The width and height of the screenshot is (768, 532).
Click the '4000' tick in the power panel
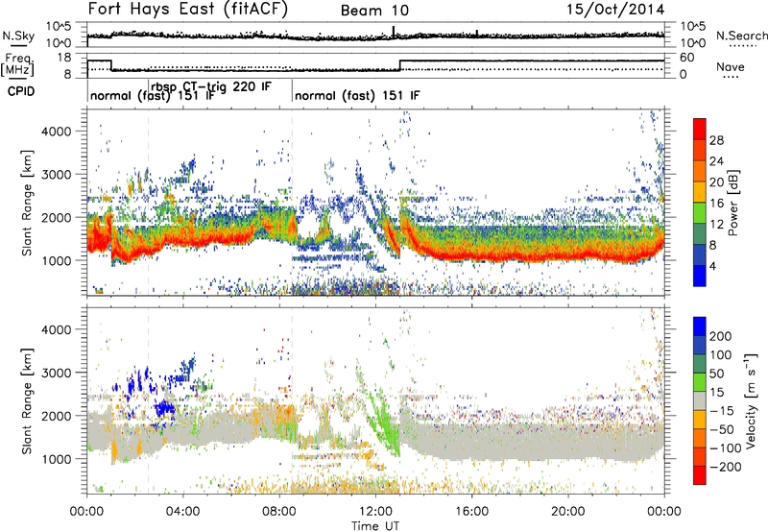(57, 132)
